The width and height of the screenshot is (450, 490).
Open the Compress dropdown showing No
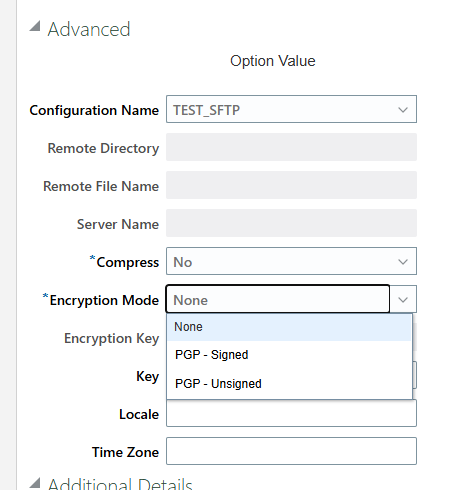[291, 261]
